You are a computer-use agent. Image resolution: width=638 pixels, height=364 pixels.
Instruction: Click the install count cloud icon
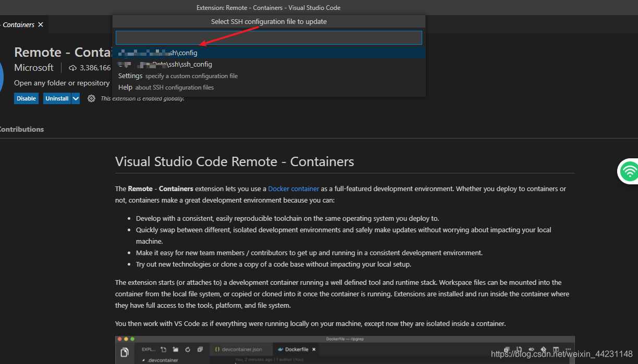point(73,68)
